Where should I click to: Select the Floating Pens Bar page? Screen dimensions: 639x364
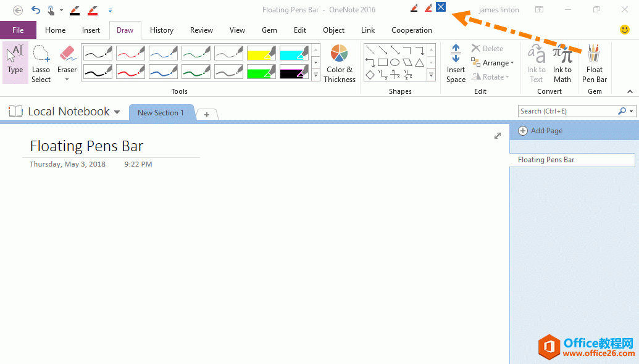point(546,159)
